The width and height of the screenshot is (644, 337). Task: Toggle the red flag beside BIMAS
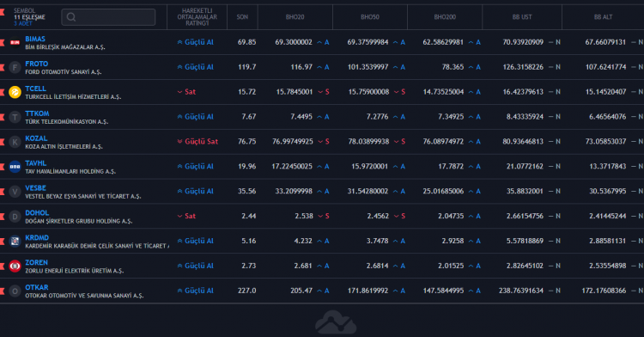click(2, 42)
